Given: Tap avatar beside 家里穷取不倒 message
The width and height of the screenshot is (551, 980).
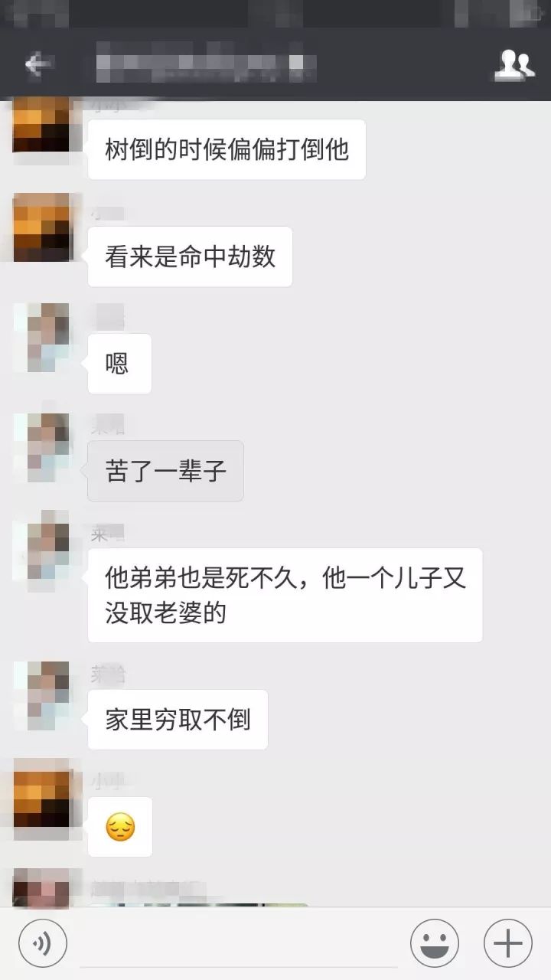Looking at the screenshot, I should click(x=41, y=696).
